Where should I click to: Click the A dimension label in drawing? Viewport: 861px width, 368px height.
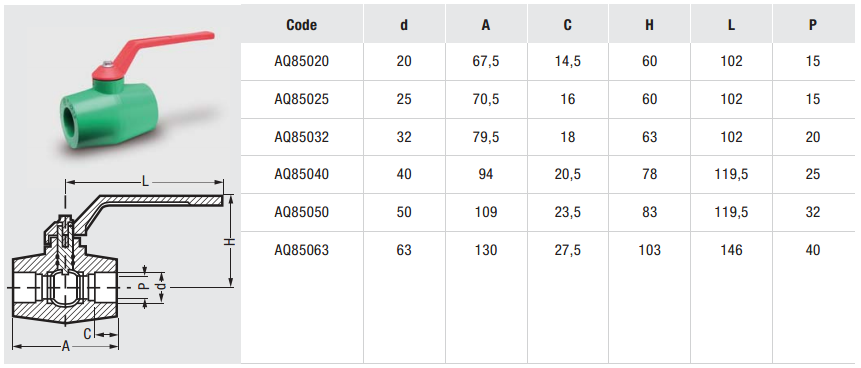[66, 347]
